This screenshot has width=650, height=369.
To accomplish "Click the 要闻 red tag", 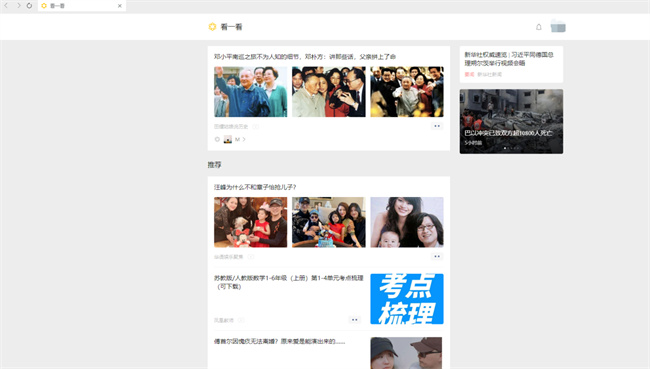I will click(469, 75).
